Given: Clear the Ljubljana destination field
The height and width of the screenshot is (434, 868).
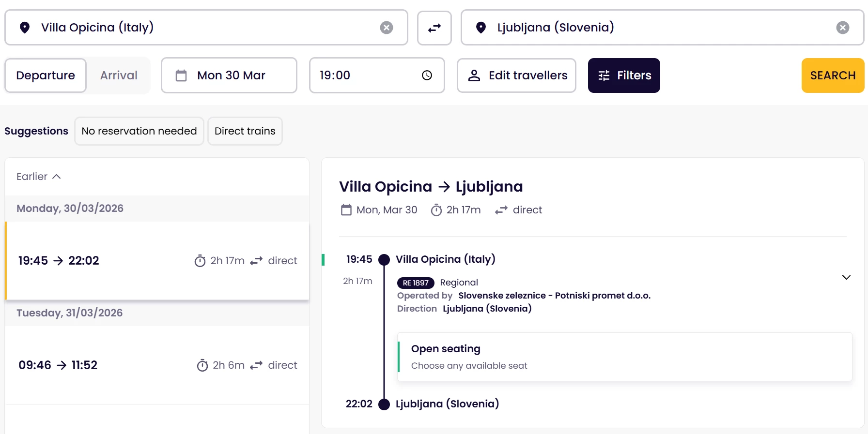Looking at the screenshot, I should click(842, 28).
